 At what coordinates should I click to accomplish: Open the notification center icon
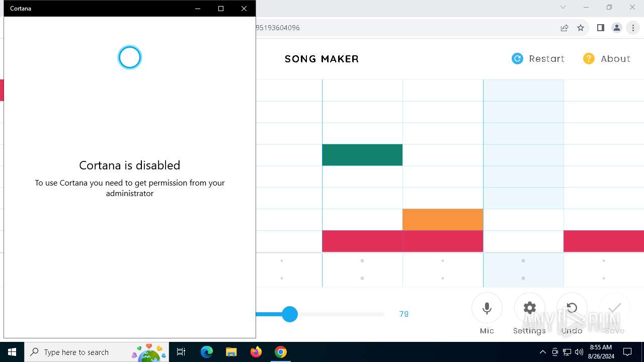pyautogui.click(x=628, y=352)
